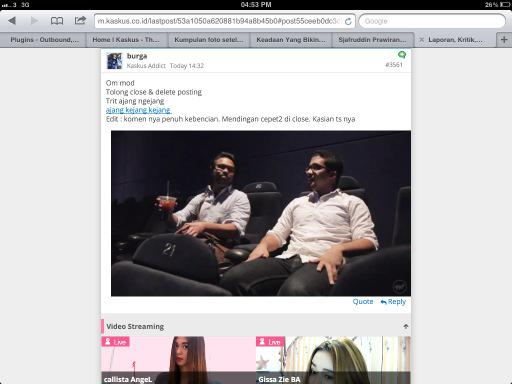Tap the share icon in toolbar
The width and height of the screenshot is (512, 384).
click(x=80, y=20)
